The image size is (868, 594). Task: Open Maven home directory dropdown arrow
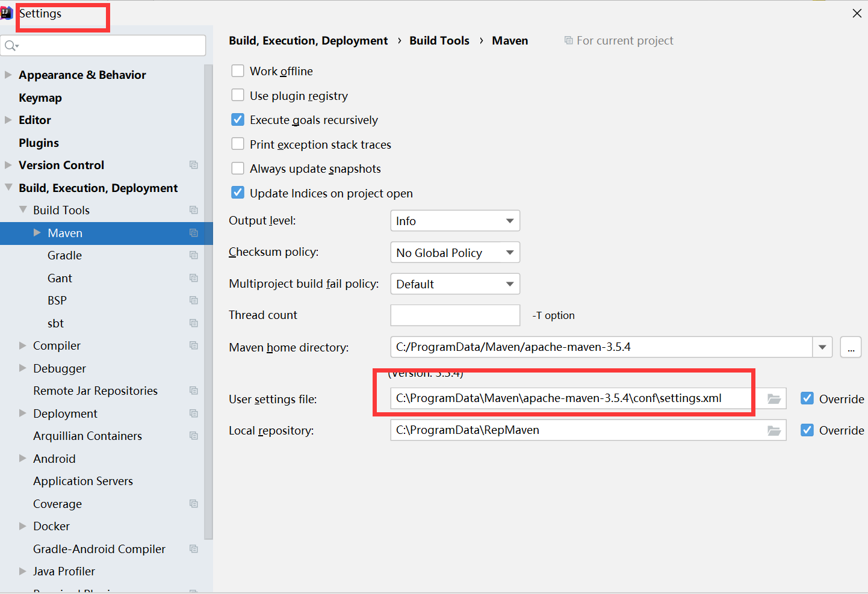(822, 347)
